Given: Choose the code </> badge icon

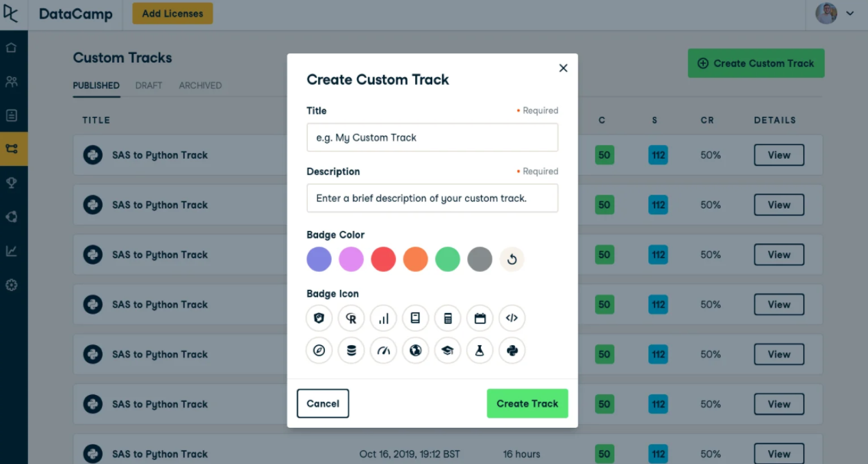Looking at the screenshot, I should [512, 318].
